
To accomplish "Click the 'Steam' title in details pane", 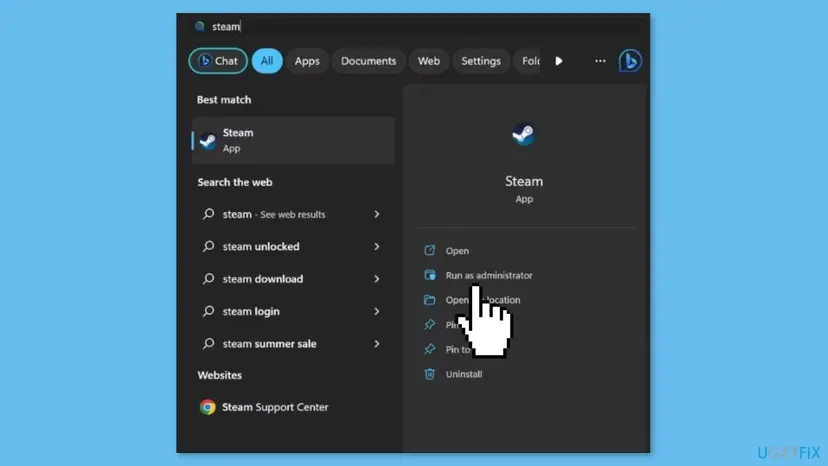I will [524, 181].
